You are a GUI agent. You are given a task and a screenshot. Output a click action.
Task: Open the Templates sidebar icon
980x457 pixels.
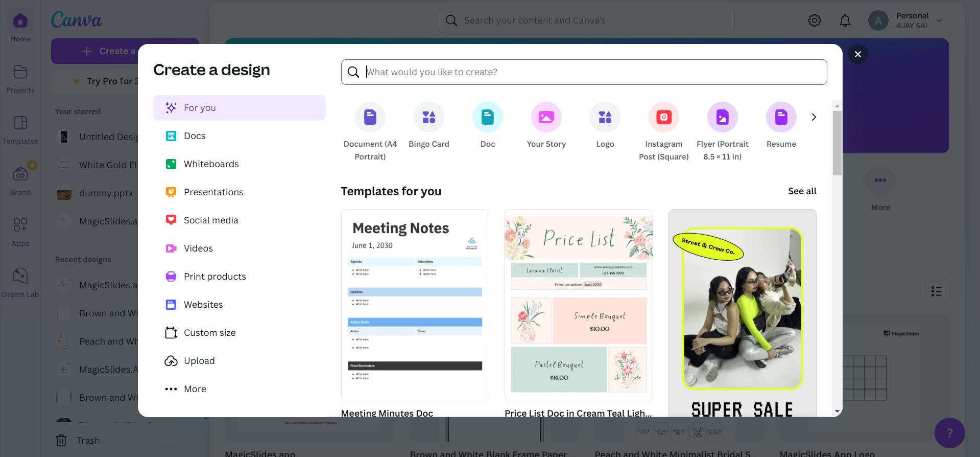pyautogui.click(x=20, y=123)
